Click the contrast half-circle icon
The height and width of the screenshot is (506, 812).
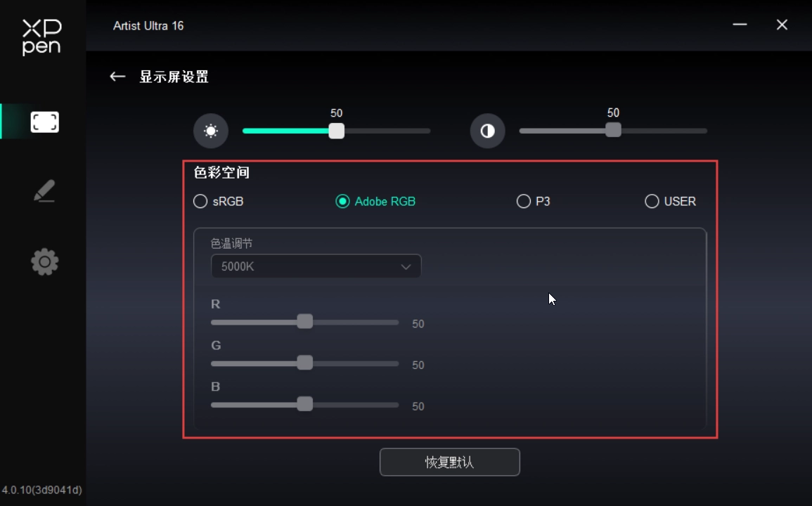tap(487, 131)
